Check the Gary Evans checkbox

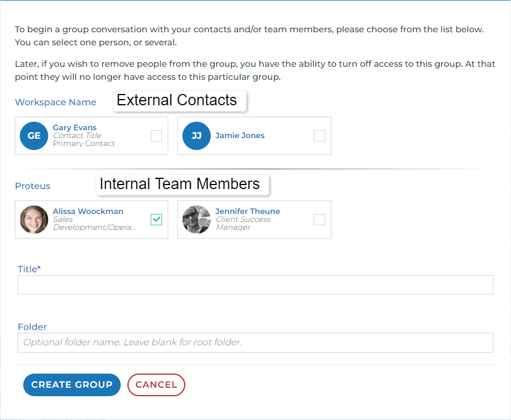pos(156,136)
